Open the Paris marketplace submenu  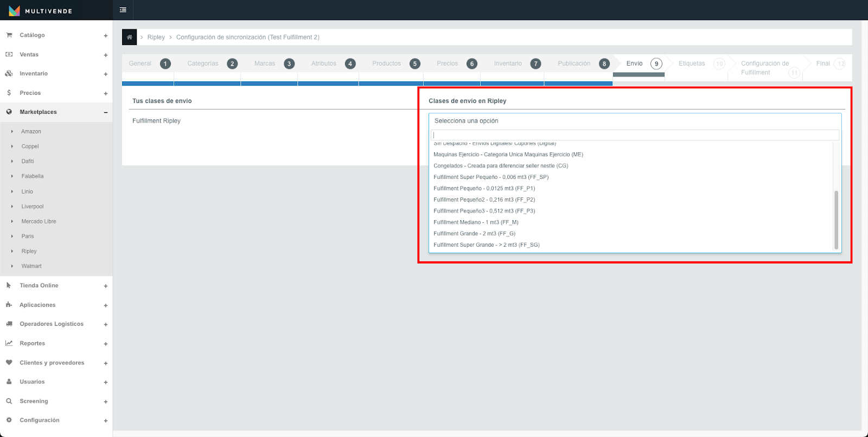(x=28, y=236)
